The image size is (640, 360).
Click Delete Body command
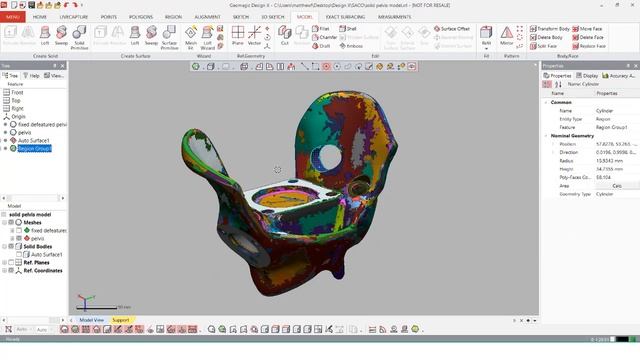coord(546,37)
